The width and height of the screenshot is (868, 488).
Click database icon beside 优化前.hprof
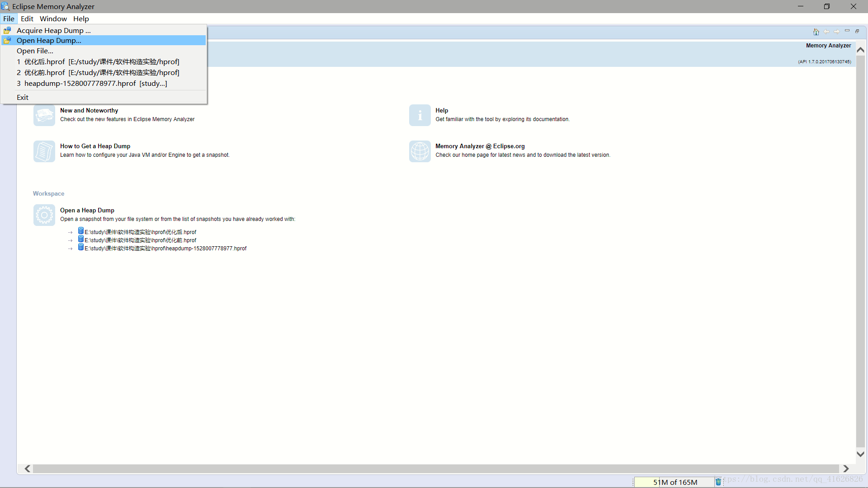pyautogui.click(x=81, y=239)
